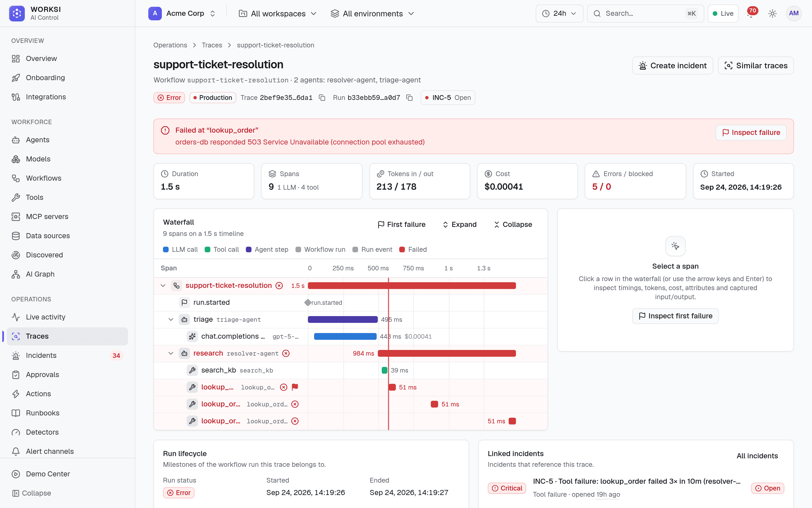Collapse the triage span chevron
Image resolution: width=812 pixels, height=508 pixels.
[x=171, y=319]
